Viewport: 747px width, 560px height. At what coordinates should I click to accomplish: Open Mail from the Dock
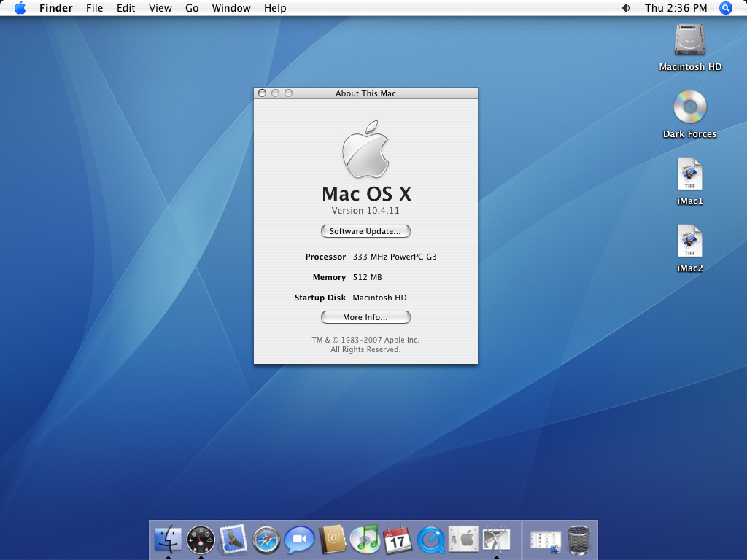click(233, 540)
